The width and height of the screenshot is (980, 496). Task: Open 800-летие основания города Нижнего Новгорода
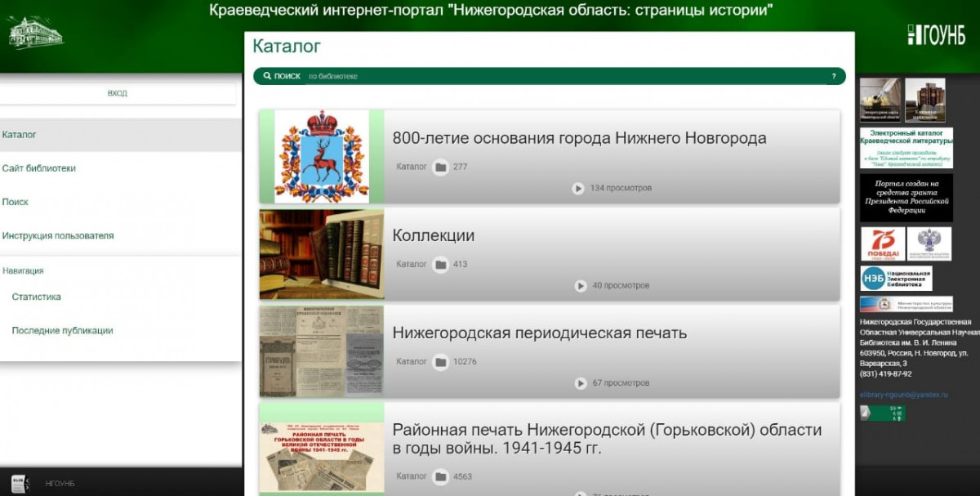[x=579, y=138]
